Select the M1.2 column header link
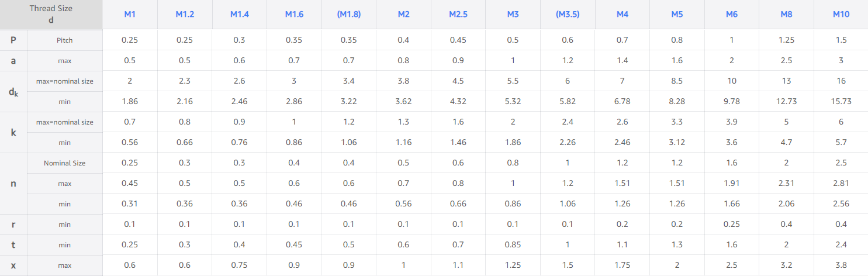 tap(185, 14)
